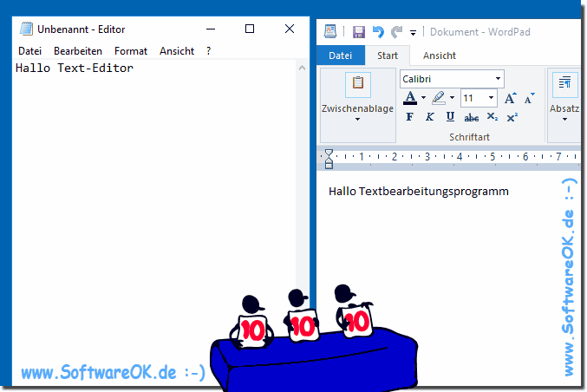Click the indent marker on WordPad ruler
587x392 pixels.
coord(329,159)
